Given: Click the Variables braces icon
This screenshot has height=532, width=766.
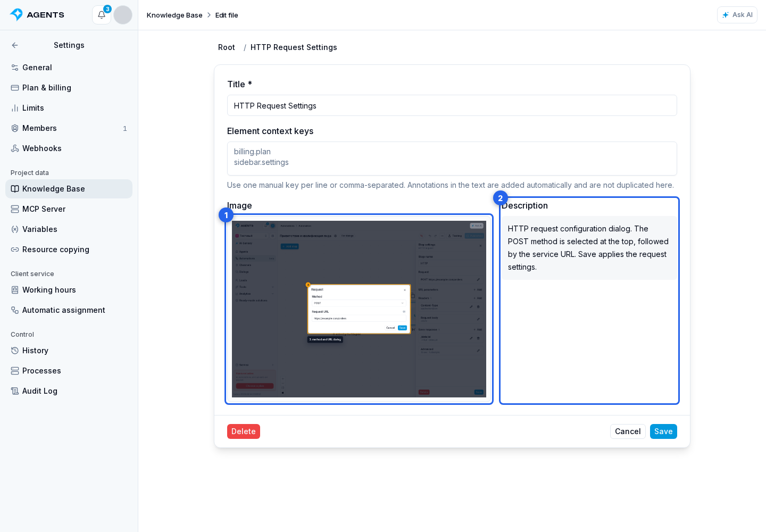Looking at the screenshot, I should [x=15, y=229].
